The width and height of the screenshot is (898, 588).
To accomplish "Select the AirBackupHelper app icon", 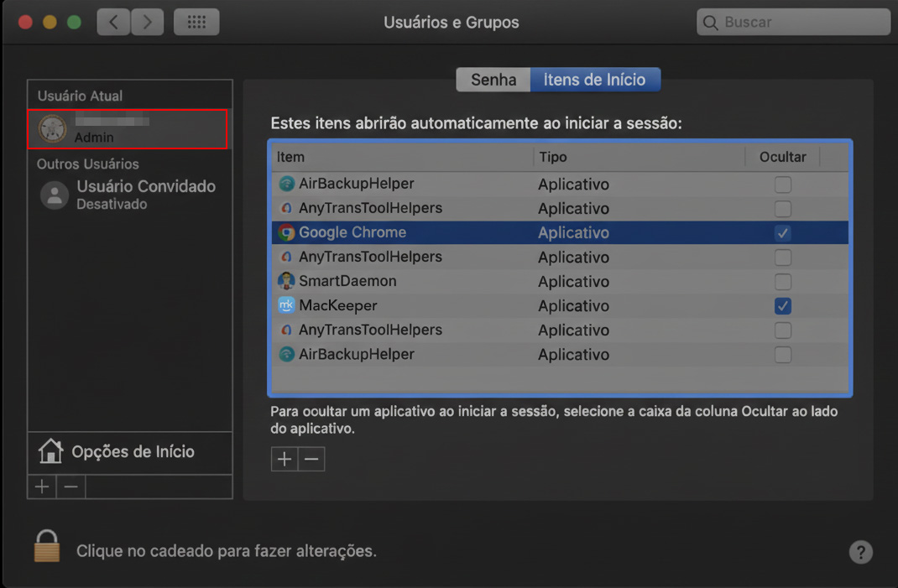I will pyautogui.click(x=285, y=184).
